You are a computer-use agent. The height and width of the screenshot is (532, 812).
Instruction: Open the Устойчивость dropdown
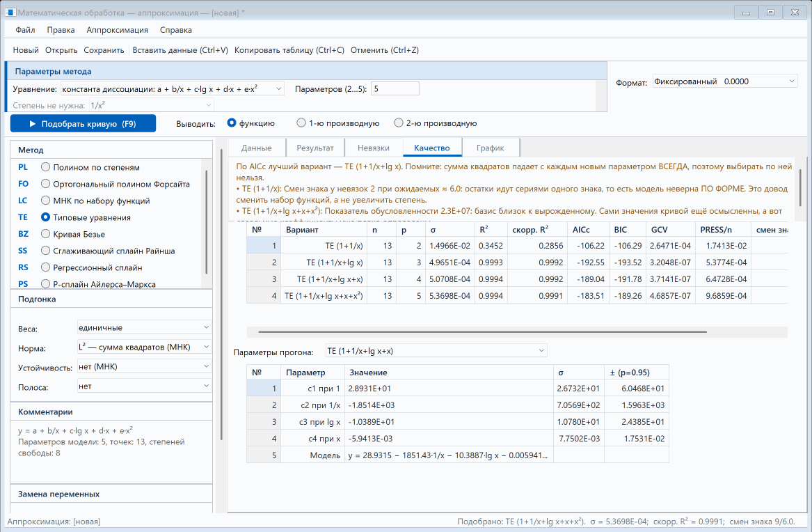click(144, 367)
